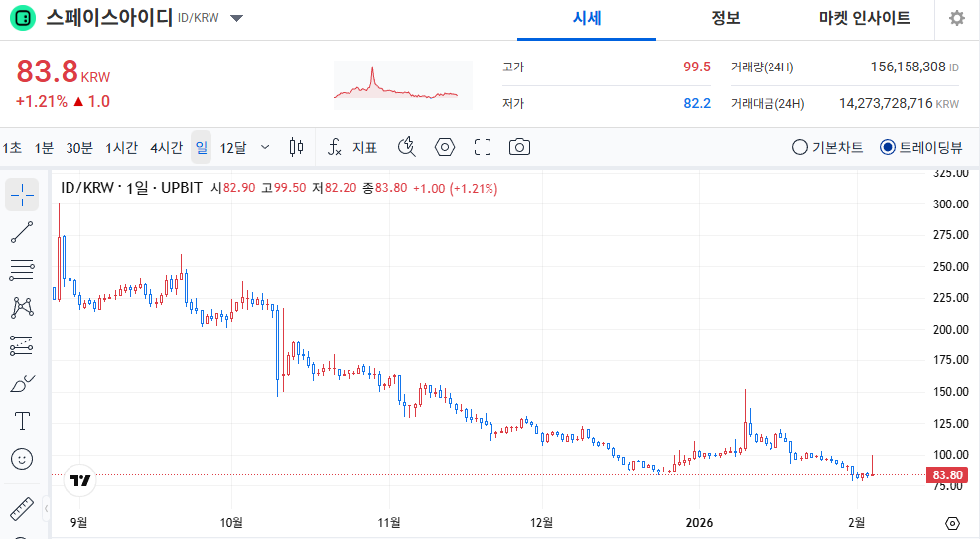The image size is (980, 539).
Task: Open the emoji sticker tool
Action: [x=22, y=459]
